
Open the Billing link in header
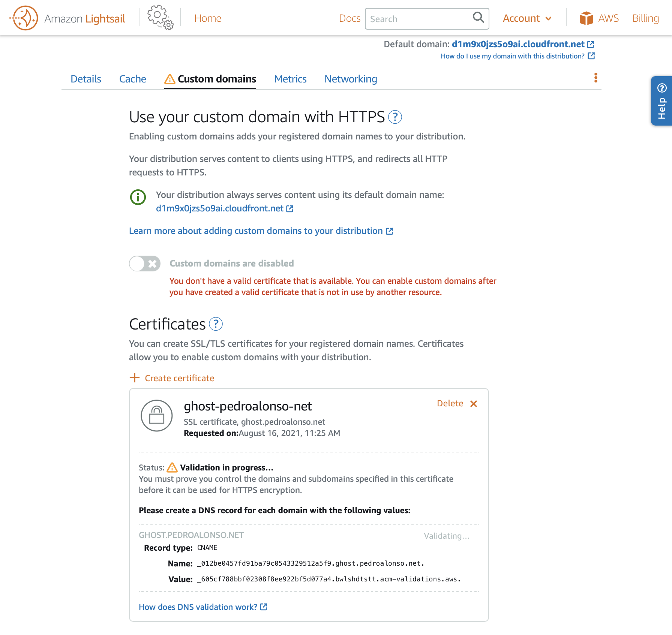pos(645,18)
